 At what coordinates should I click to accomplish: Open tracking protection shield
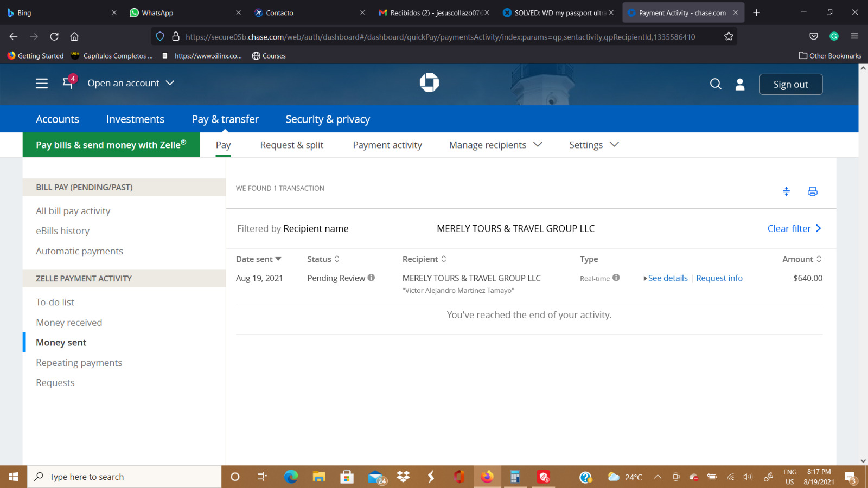160,36
